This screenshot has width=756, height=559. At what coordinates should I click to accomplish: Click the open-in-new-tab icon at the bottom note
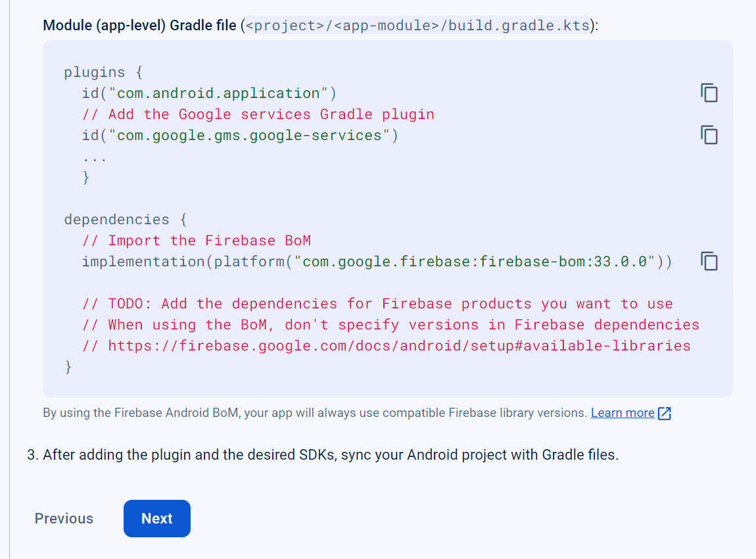pyautogui.click(x=664, y=412)
